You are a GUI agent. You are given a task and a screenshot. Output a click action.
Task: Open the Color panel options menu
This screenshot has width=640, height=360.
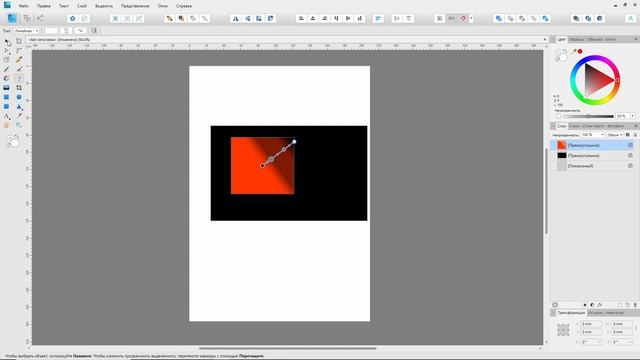click(x=635, y=39)
